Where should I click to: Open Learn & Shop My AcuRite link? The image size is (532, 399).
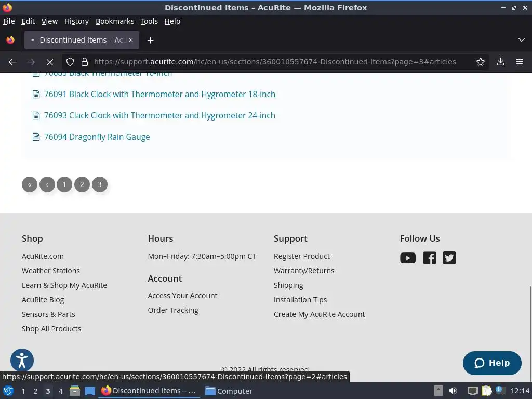(64, 285)
